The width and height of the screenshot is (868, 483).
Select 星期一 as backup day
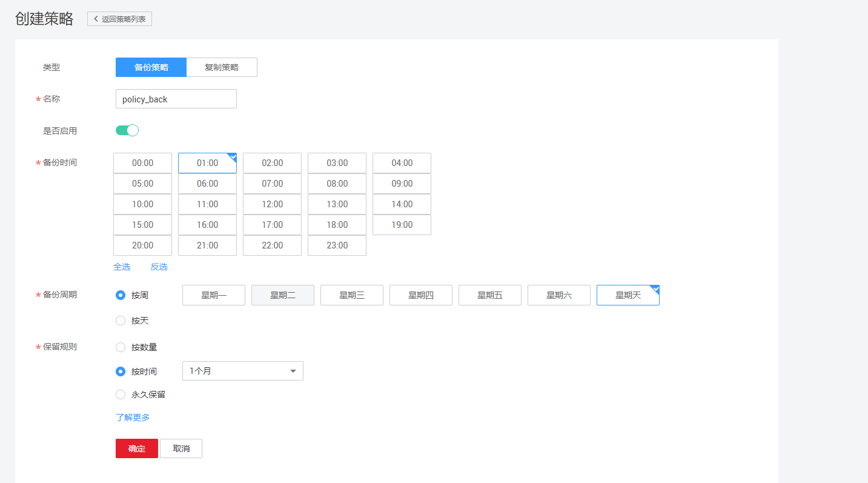[x=214, y=295]
